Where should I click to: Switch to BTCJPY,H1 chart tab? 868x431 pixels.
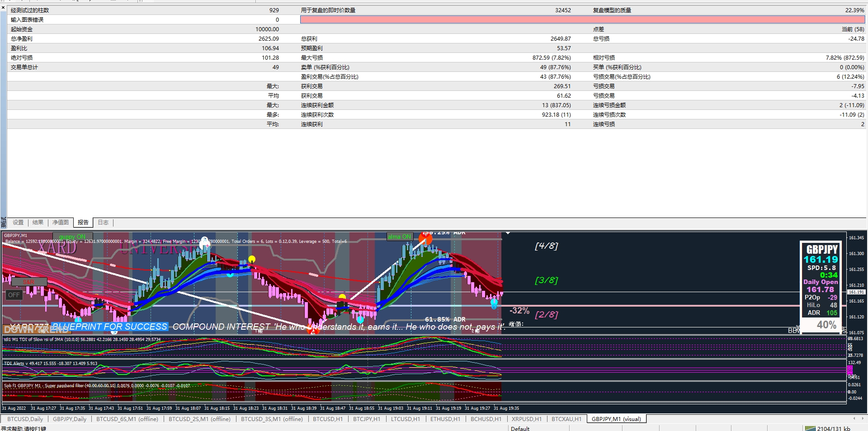pos(367,419)
